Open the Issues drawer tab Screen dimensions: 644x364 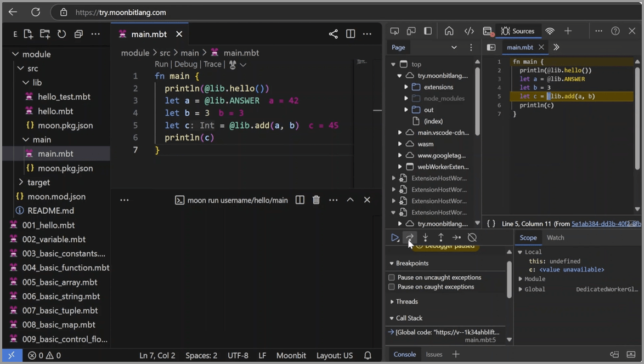434,355
